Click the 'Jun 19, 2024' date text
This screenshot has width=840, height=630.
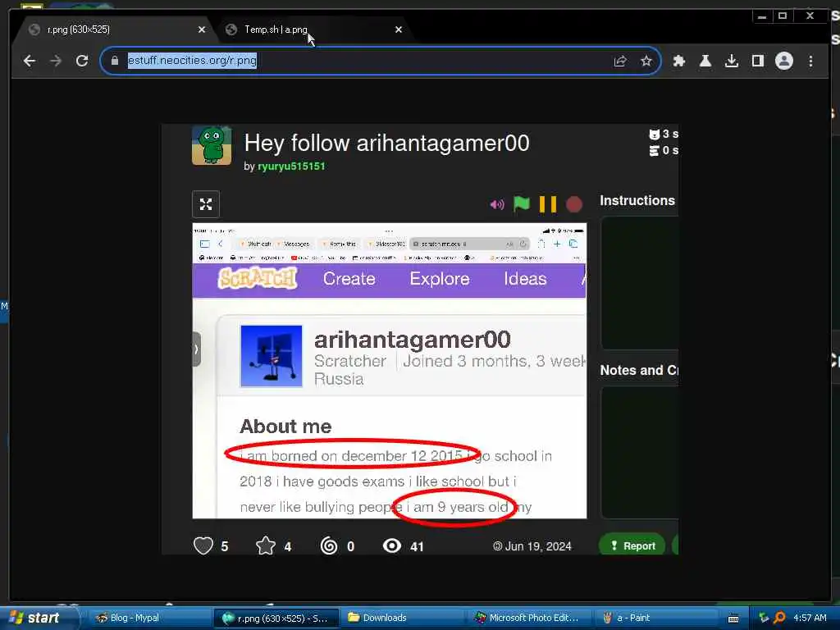click(x=538, y=546)
